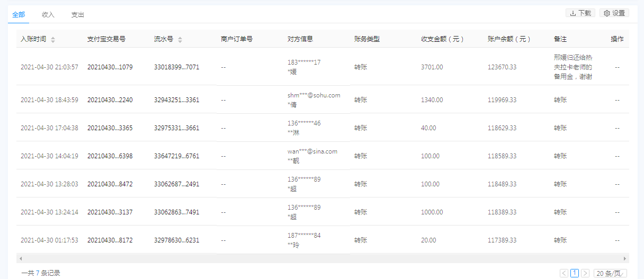Click the 账户余额（元） column header
Image resolution: width=644 pixels, height=279 pixels.
(509, 39)
